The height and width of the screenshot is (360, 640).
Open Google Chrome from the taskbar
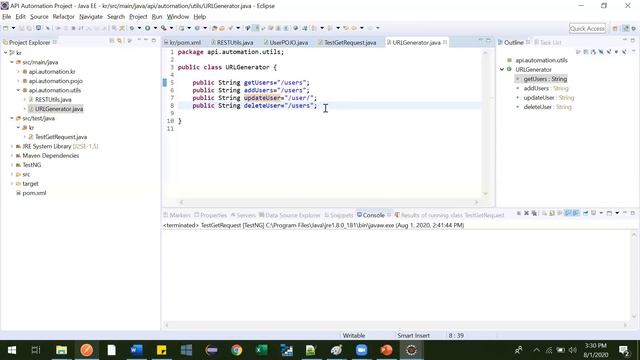click(236, 350)
